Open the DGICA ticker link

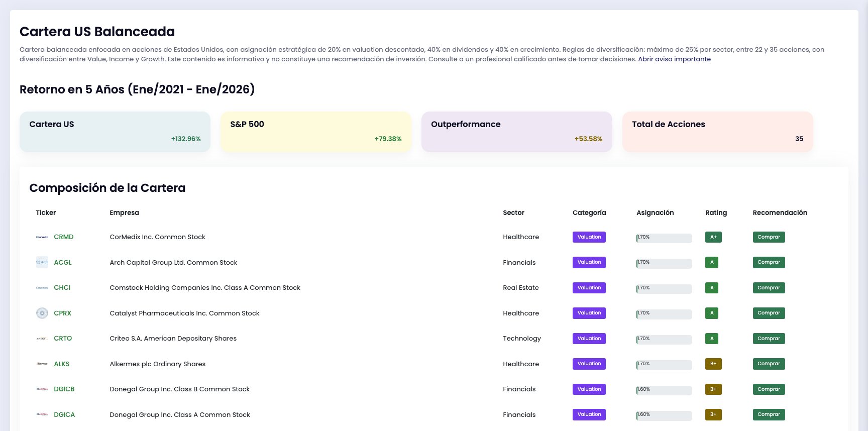(64, 414)
